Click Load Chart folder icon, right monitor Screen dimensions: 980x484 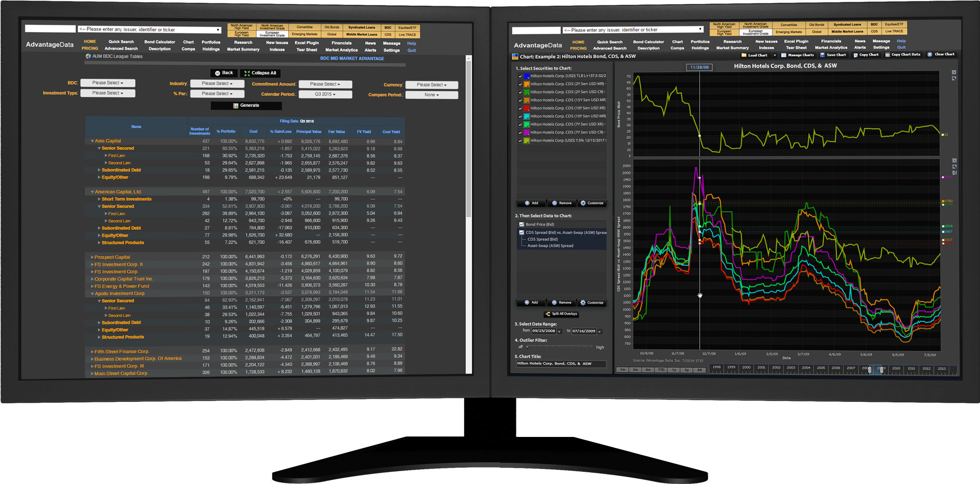pos(744,55)
